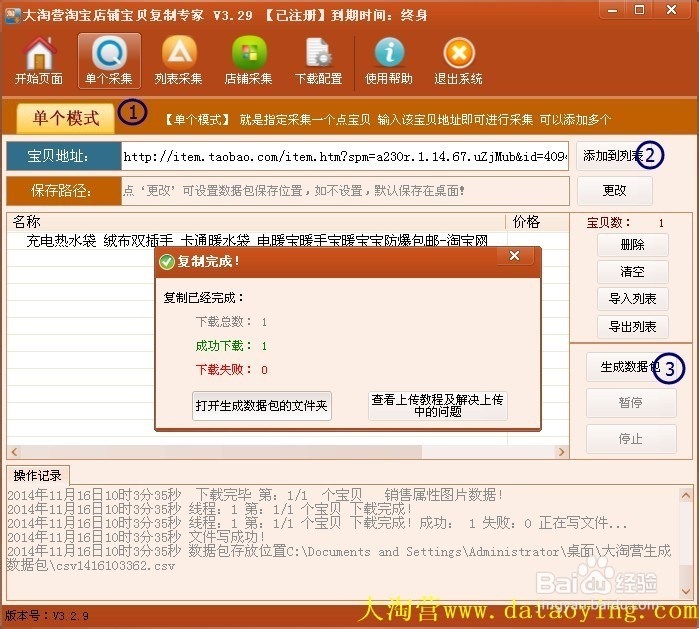Click the log's scroll down arrow
Image resolution: width=699 pixels, height=629 pixels.
686,592
